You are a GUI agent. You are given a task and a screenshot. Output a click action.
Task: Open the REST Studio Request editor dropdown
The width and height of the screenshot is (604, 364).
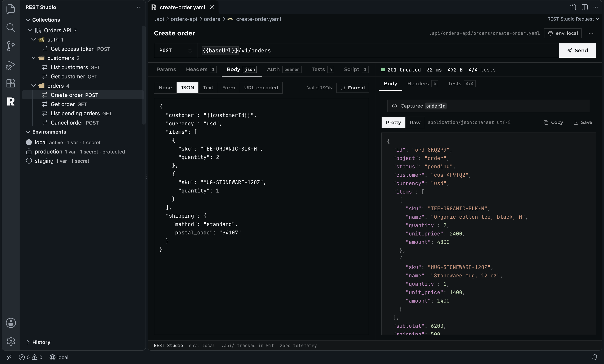(x=573, y=19)
